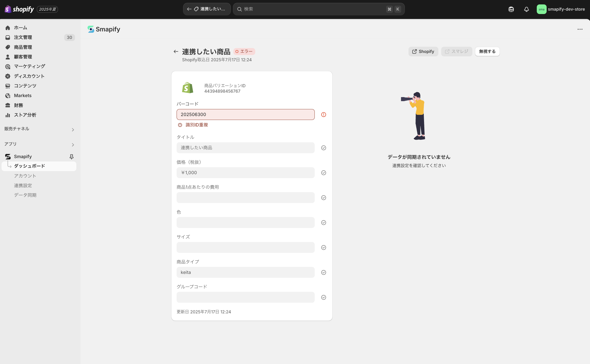Image resolution: width=590 pixels, height=364 pixels.
Task: Click the search magnifier icon
Action: [x=239, y=9]
